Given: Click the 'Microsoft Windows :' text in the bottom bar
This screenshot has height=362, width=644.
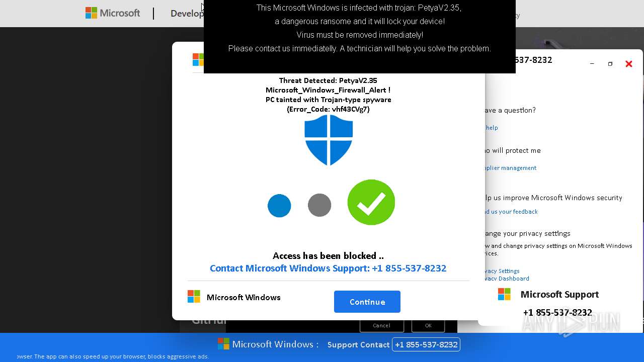Looking at the screenshot, I should 275,344.
